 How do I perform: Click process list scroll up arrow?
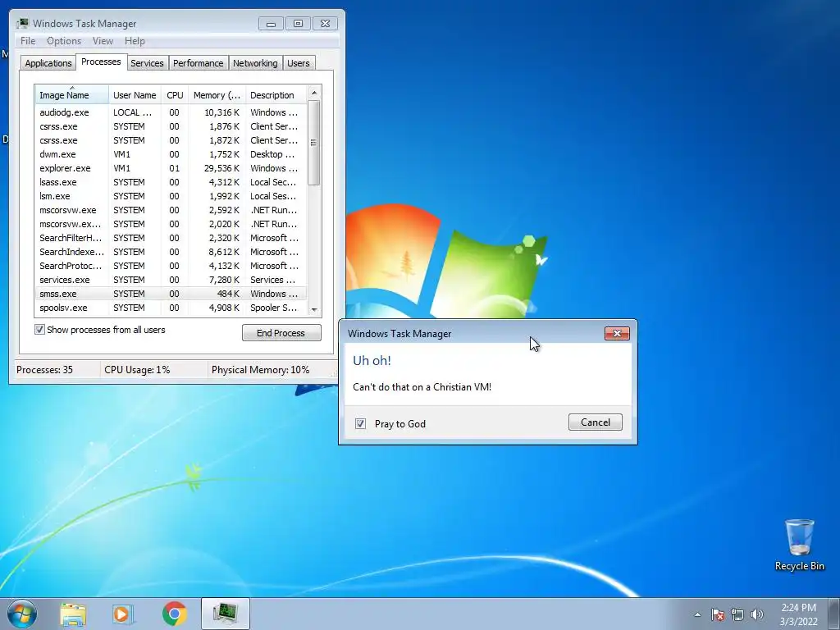coord(314,93)
